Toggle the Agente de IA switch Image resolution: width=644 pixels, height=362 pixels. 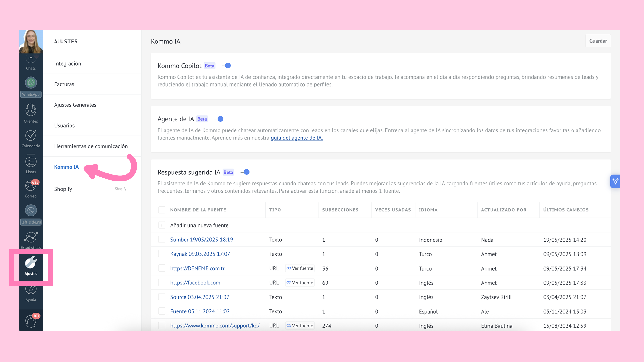pos(219,119)
